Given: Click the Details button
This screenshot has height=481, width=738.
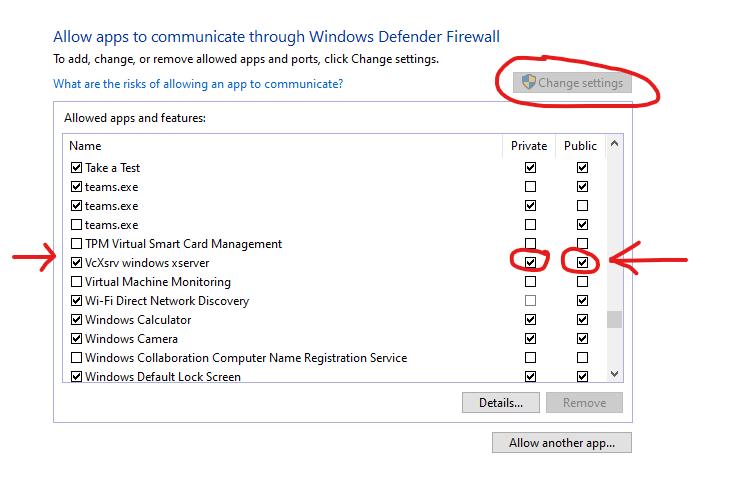Looking at the screenshot, I should (500, 403).
